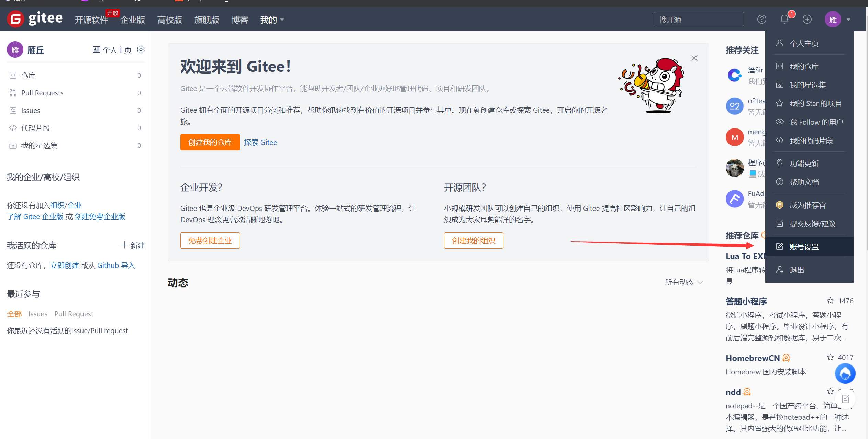868x439 pixels.
Task: Click the floating feedback edit icon
Action: pos(845,399)
